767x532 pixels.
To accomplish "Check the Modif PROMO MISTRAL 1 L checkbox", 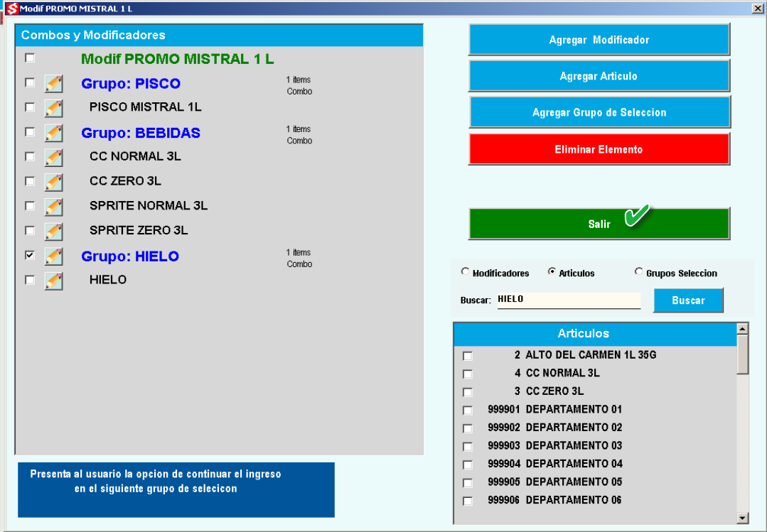I will (30, 58).
